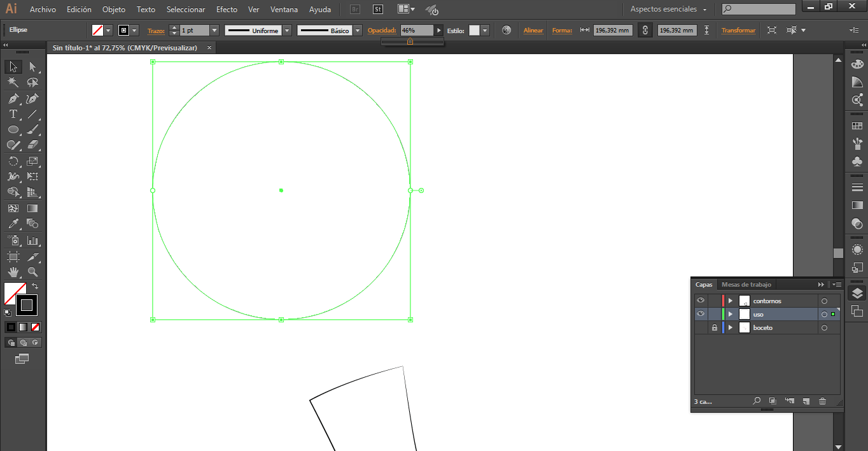The image size is (868, 451).
Task: Select the Zoom magnifier tool
Action: (x=32, y=272)
